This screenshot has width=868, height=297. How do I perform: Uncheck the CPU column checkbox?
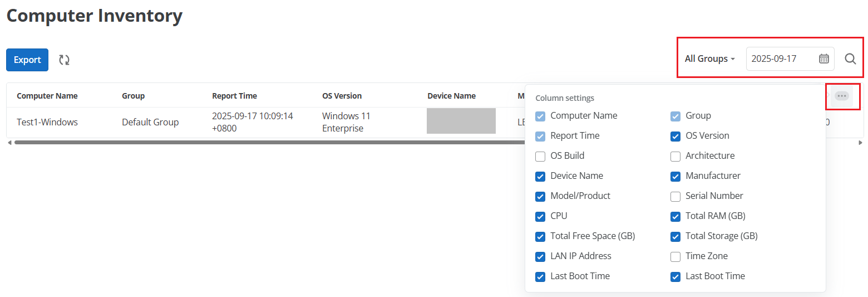(x=540, y=216)
